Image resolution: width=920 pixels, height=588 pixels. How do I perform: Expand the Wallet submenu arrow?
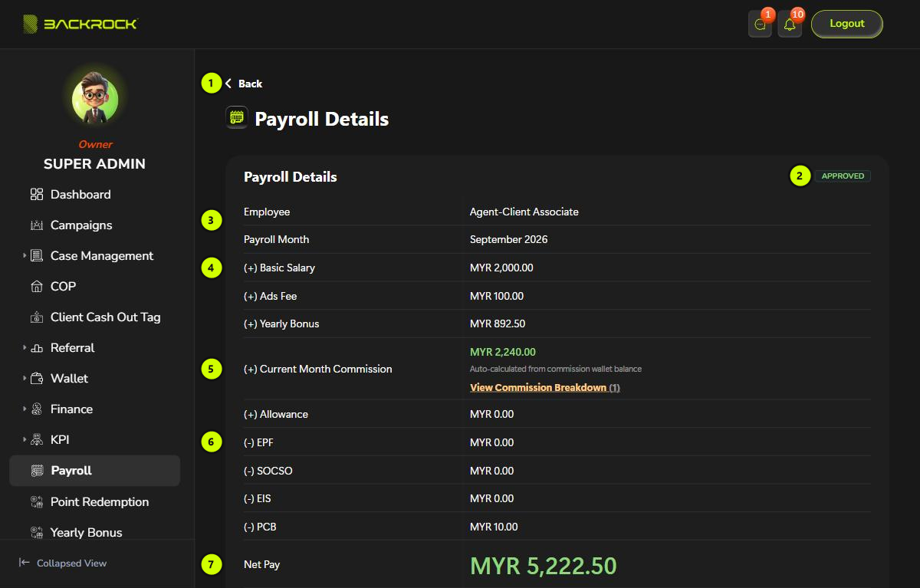click(x=25, y=379)
